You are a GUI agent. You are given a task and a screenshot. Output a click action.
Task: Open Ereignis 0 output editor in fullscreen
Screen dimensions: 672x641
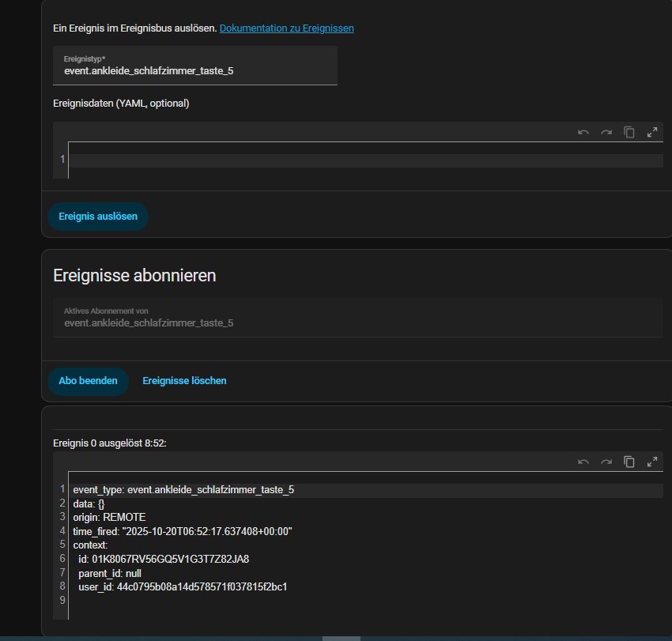(652, 462)
